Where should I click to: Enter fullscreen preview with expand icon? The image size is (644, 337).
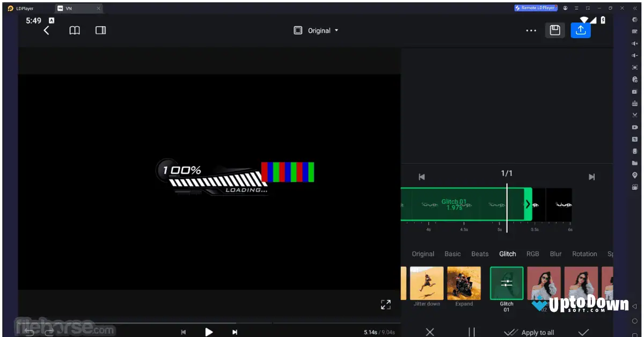point(385,304)
